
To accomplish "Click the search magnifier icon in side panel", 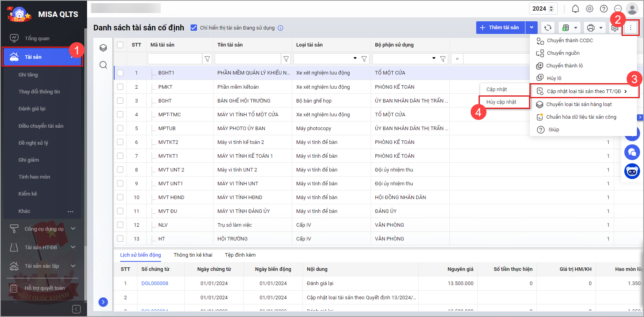I will [x=103, y=65].
